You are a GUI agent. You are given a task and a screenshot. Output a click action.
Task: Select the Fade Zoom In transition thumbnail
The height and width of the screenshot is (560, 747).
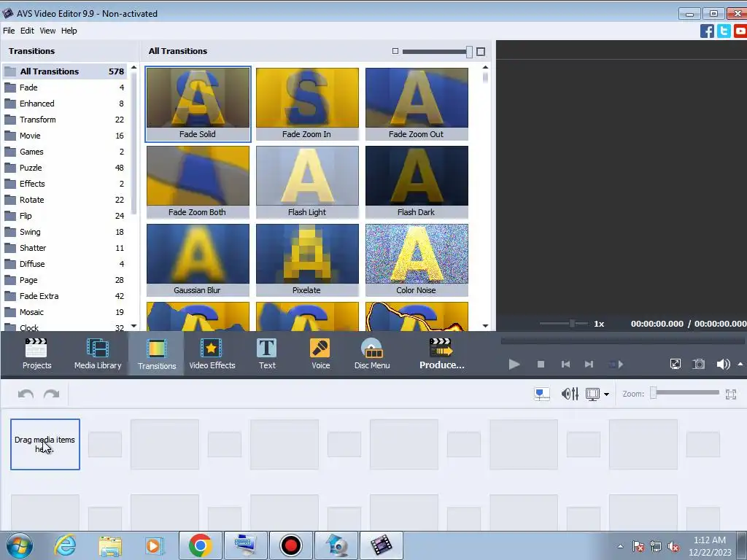[307, 104]
